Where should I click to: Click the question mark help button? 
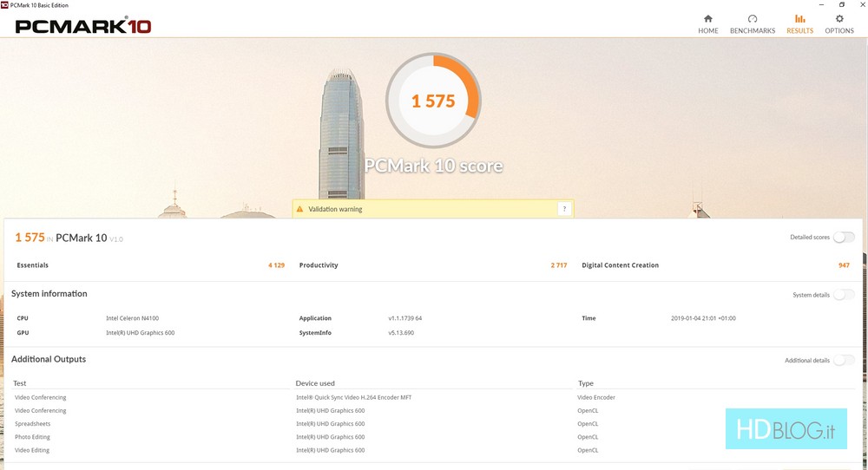point(564,209)
